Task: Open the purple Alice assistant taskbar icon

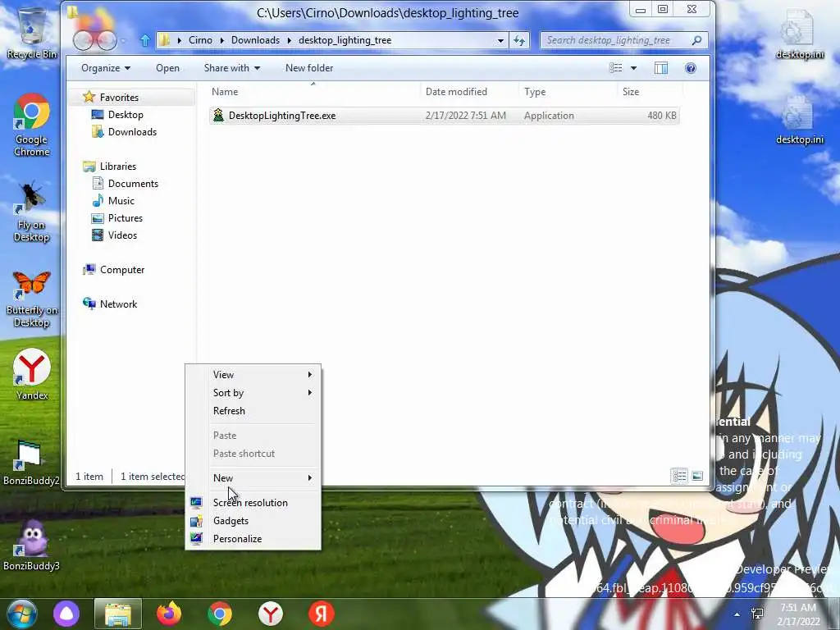Action: [66, 614]
